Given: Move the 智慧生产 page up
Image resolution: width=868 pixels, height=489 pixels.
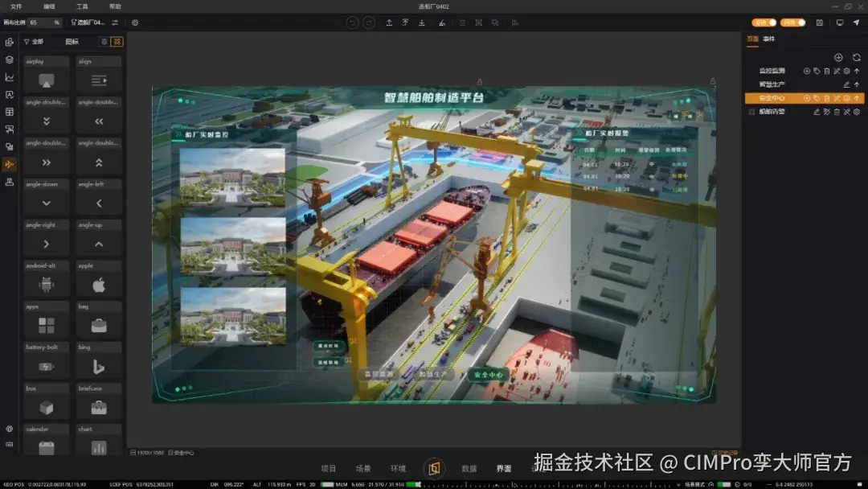Looking at the screenshot, I should point(857,84).
